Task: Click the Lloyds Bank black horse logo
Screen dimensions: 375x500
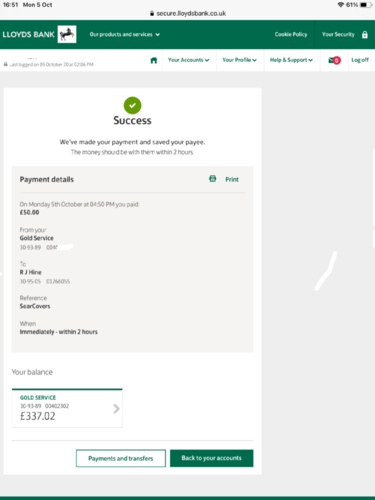Action: pyautogui.click(x=67, y=34)
